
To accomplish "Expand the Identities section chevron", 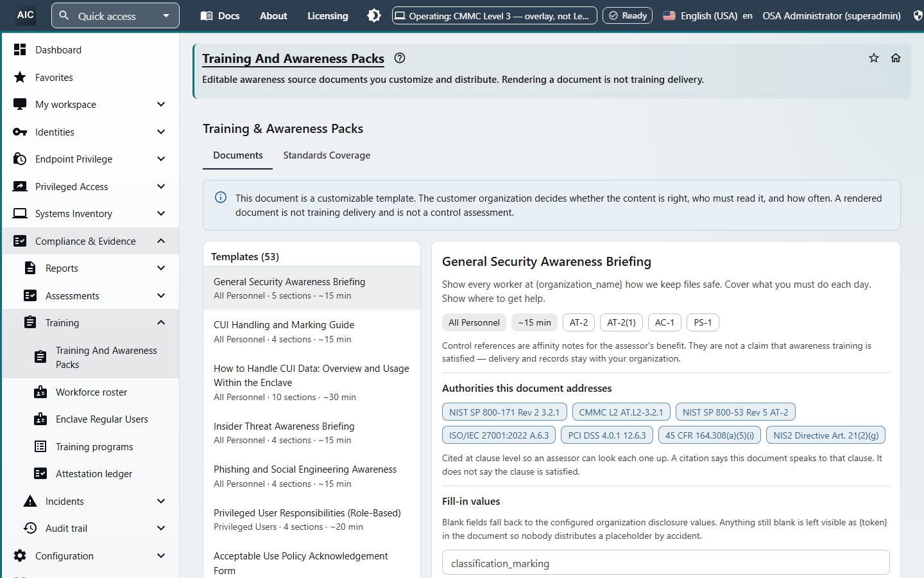I will point(161,132).
